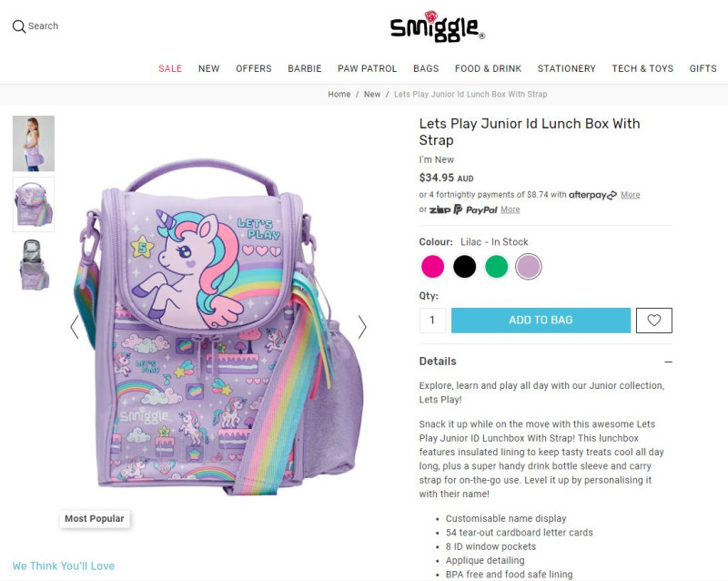Go to Home breadcrumb link
The height and width of the screenshot is (581, 728).
[x=339, y=95]
